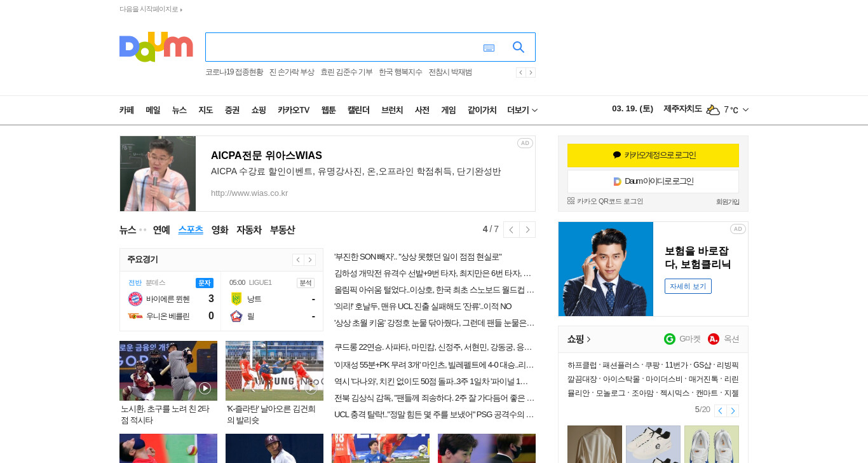Focus the Daum search input field
The image size is (868, 463).
pos(343,47)
